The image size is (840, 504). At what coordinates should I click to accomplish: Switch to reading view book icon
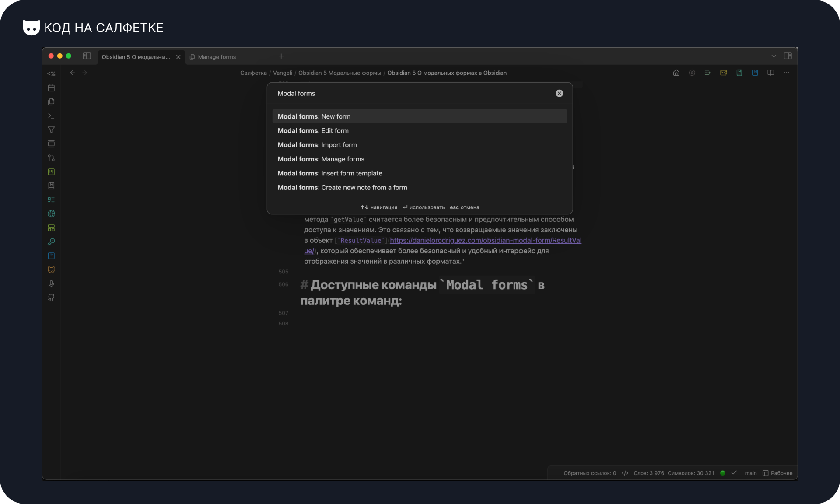(x=770, y=73)
